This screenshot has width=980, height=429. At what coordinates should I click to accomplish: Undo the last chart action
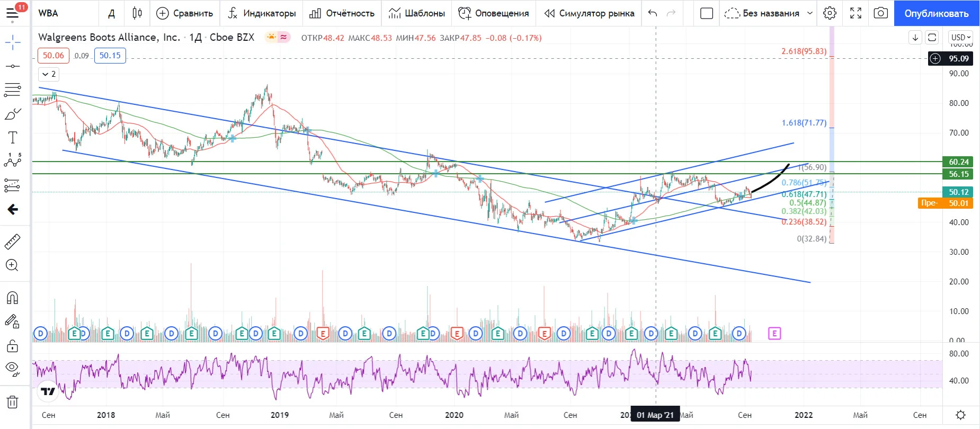coord(653,13)
